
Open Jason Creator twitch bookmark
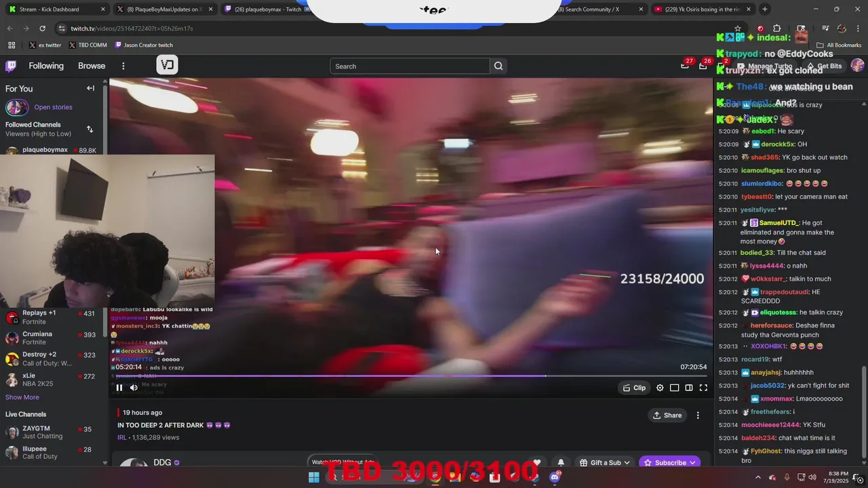144,45
